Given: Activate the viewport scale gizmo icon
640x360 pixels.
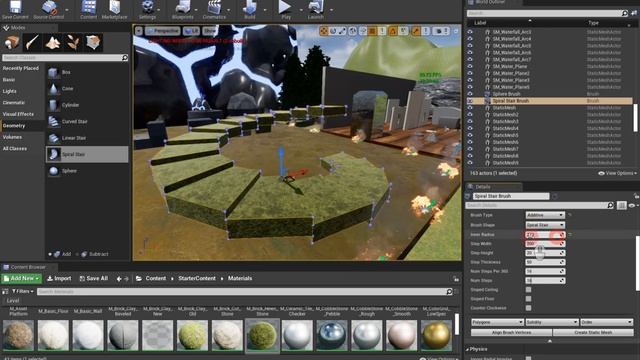Looking at the screenshot, I should (342, 31).
